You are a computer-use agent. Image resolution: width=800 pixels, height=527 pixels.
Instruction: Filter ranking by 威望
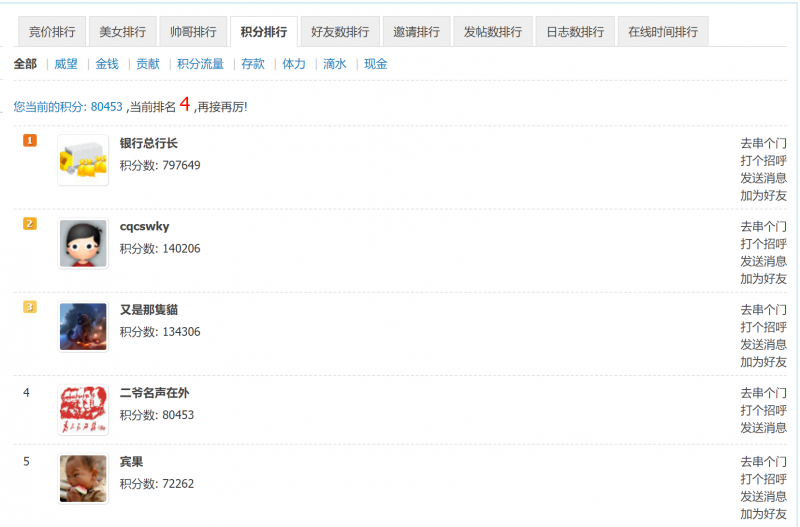click(66, 64)
